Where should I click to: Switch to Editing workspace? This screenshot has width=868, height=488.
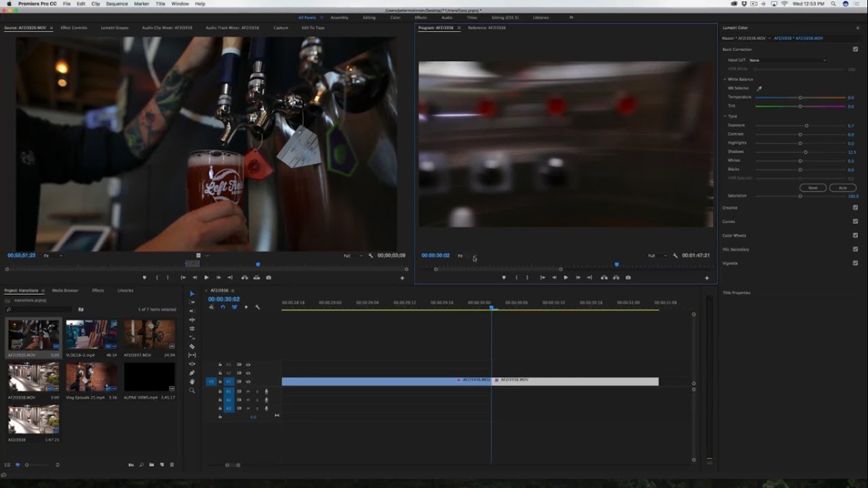(x=369, y=17)
